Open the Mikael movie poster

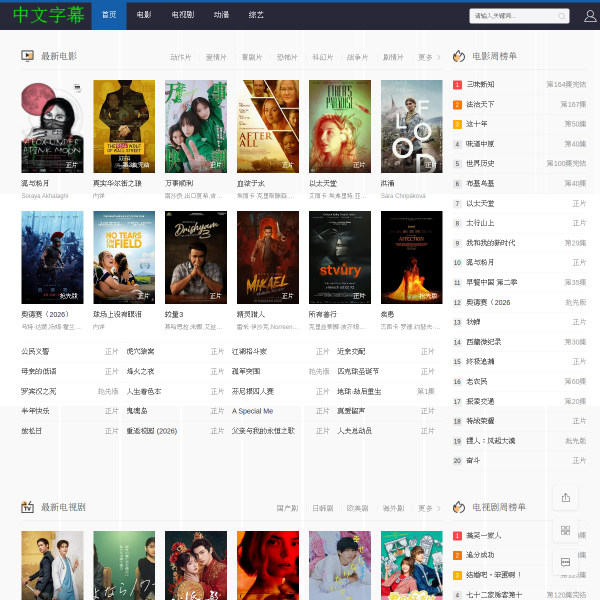tap(268, 258)
